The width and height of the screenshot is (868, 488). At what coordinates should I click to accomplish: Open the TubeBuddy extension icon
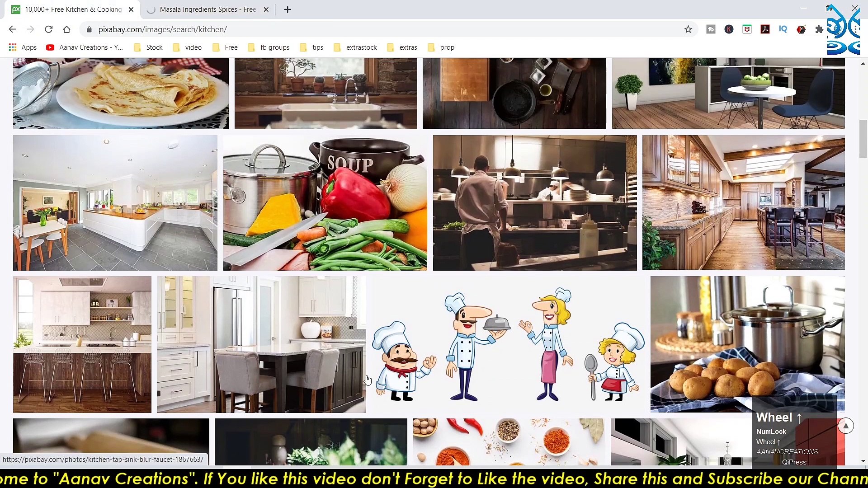pos(711,29)
